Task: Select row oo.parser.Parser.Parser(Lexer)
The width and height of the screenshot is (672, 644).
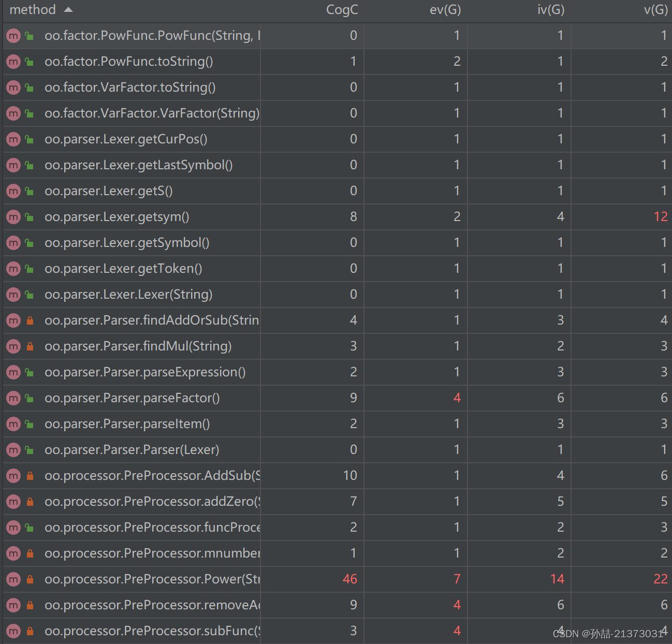Action: (x=337, y=450)
